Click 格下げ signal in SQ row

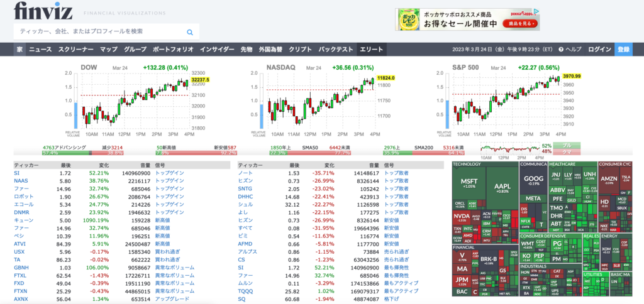[391, 299]
